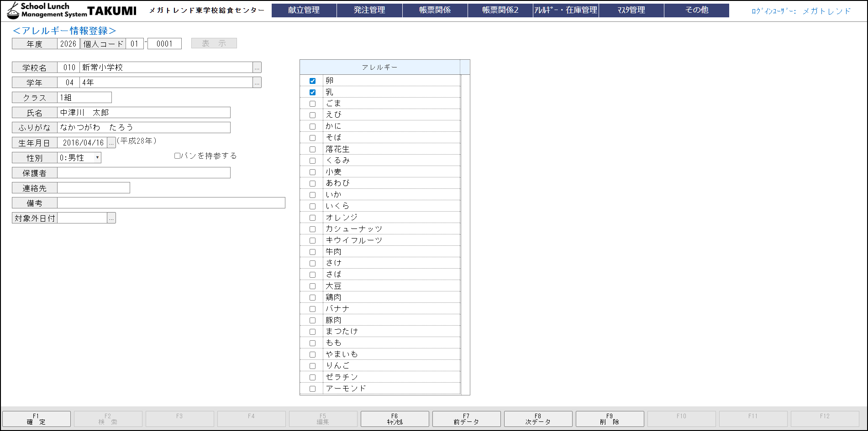Open the その他 menu

(x=697, y=10)
